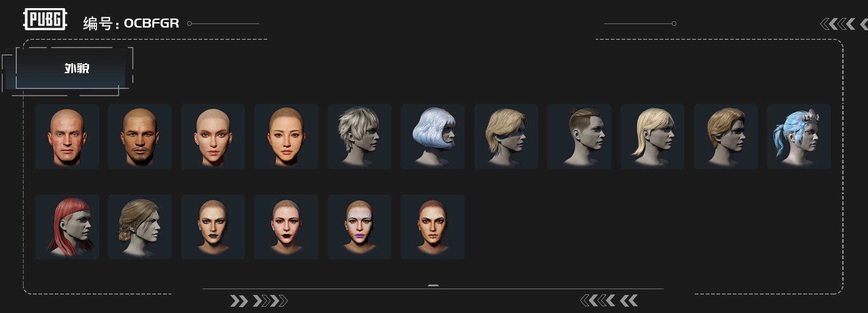The width and height of the screenshot is (868, 313).
Task: Click the PUBG logo
Action: pos(45,19)
